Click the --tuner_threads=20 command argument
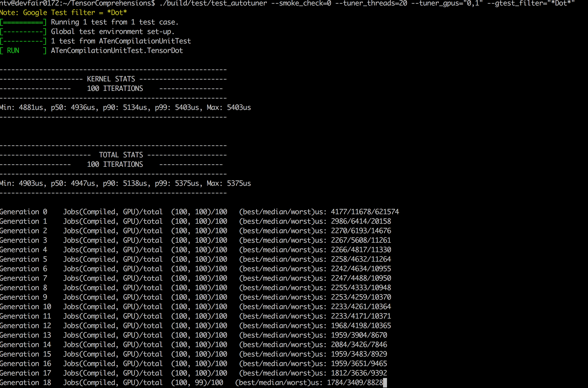 pos(371,3)
